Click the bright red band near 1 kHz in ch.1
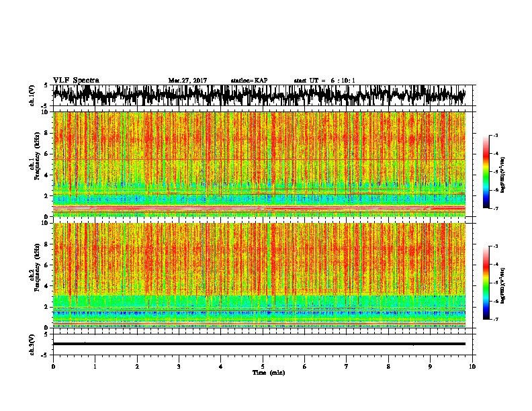This screenshot has height=411, width=532. [259, 208]
